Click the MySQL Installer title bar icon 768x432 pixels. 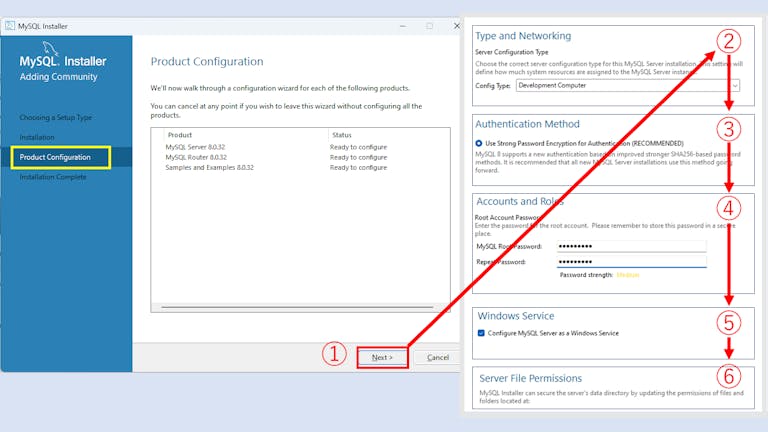tap(10, 26)
